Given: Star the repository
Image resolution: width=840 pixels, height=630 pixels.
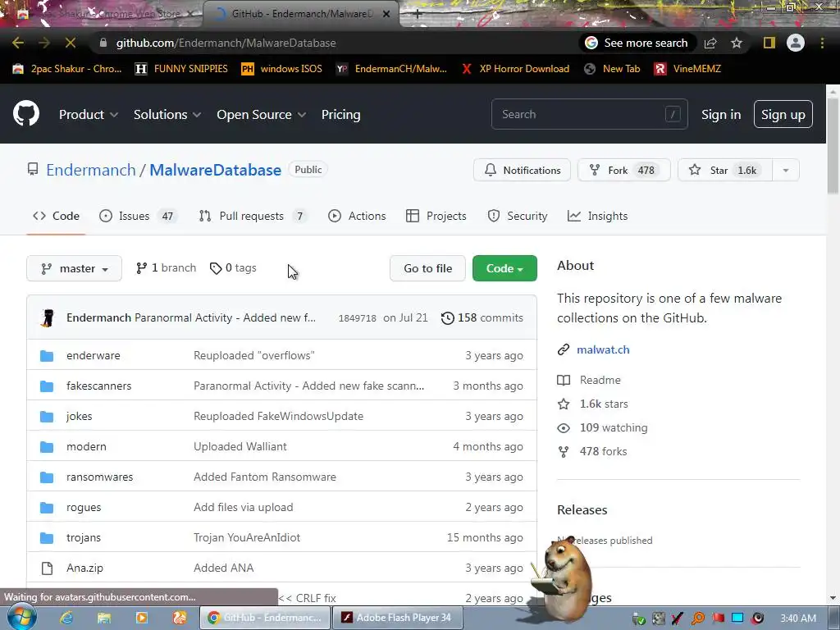Looking at the screenshot, I should click(725, 171).
